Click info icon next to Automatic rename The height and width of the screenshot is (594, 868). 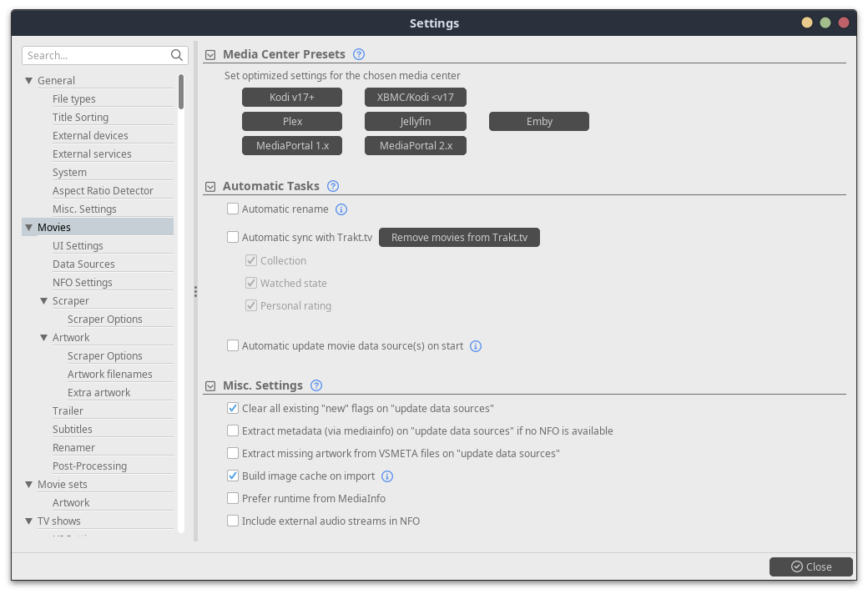click(x=341, y=209)
